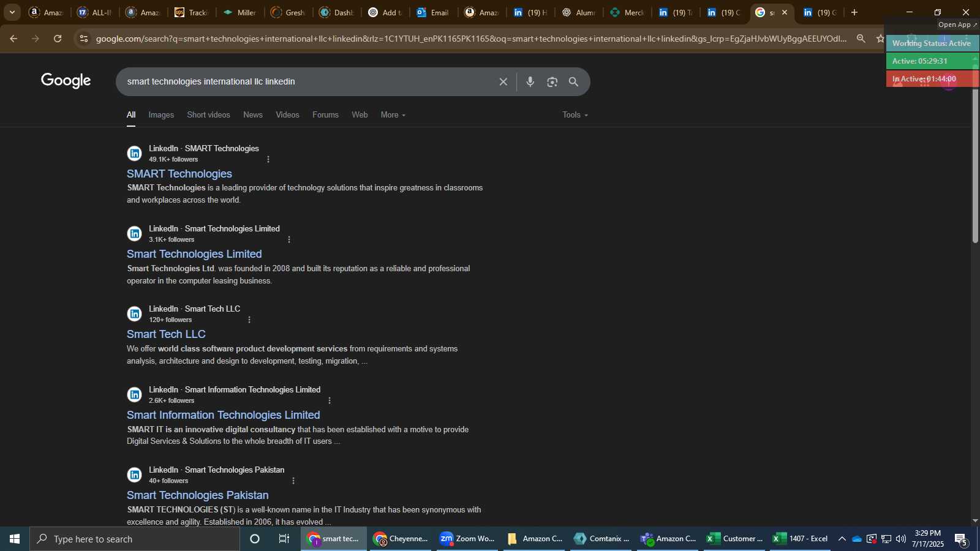Open the 1407 Excel taskbar window
Viewport: 980px width, 551px height.
[x=801, y=539]
